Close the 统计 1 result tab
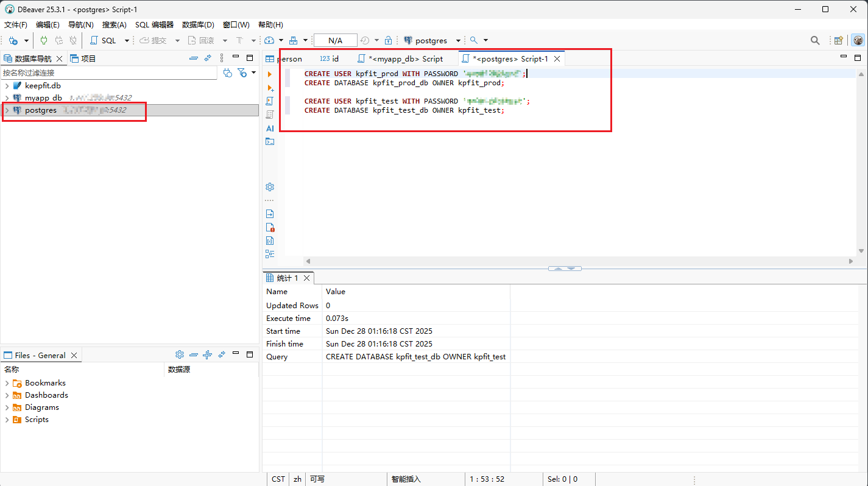The image size is (868, 486). point(307,278)
